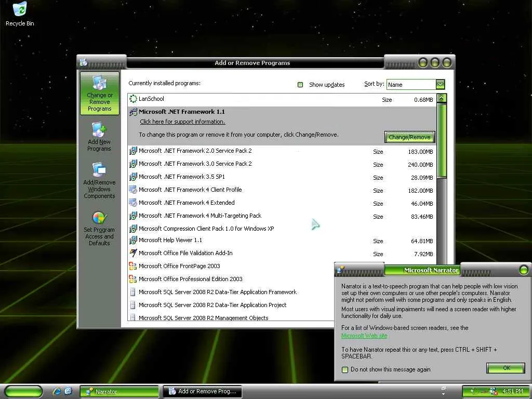Viewport: 532px width, 399px height.
Task: Click .NET Framework 4 Client Profile icon
Action: (134, 190)
